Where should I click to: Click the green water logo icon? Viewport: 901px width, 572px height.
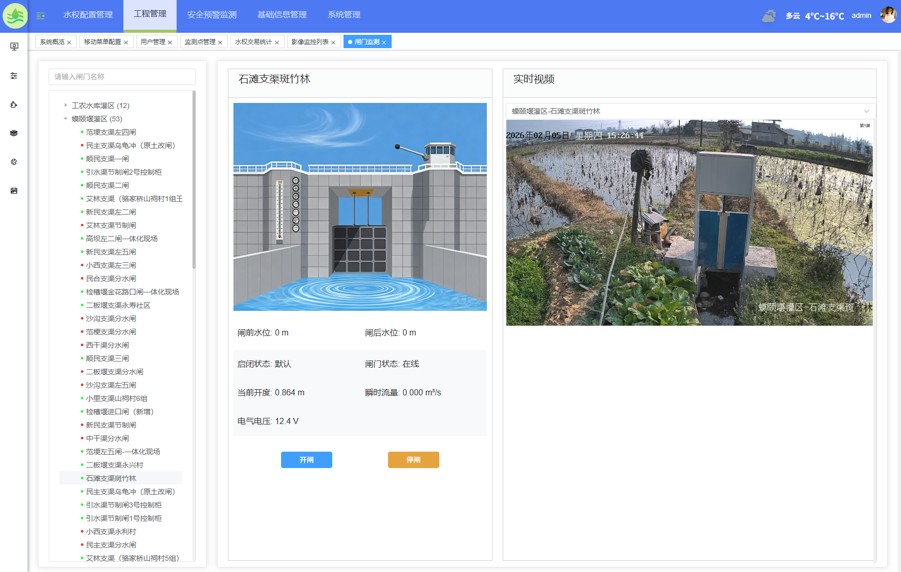[15, 16]
